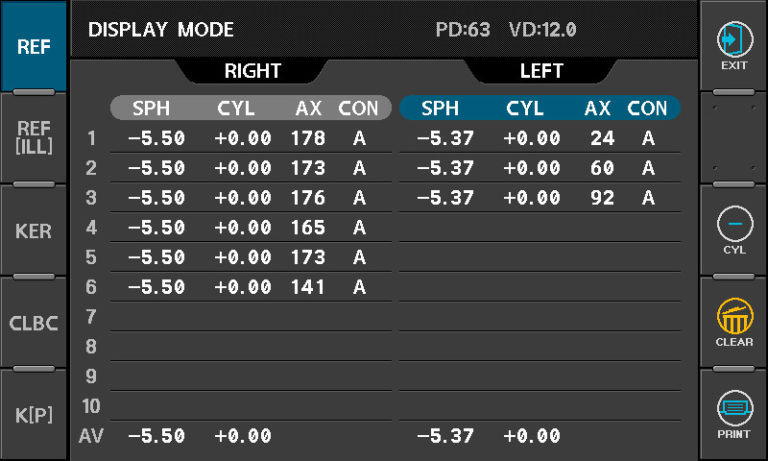Screen dimensions: 768x461
Task: Select left eye row with axis 92
Action: click(540, 198)
